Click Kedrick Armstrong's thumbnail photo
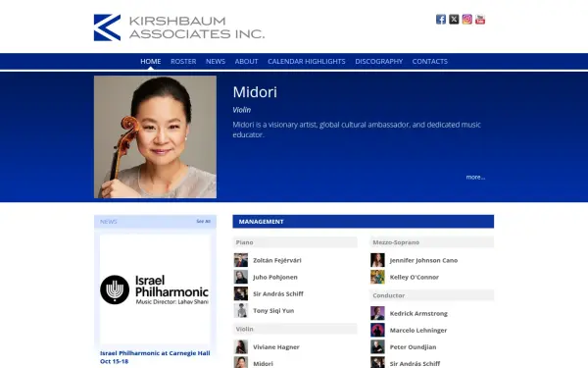Screen dimensions: 588x368 (377, 313)
